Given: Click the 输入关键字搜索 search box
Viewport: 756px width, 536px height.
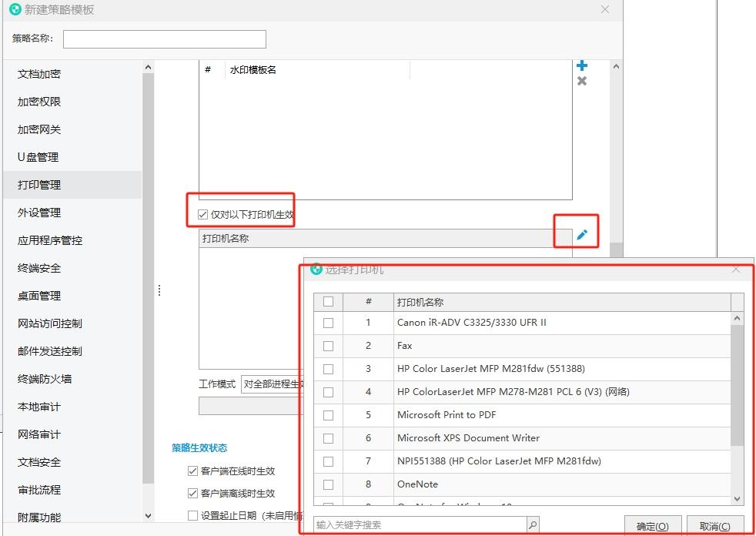Looking at the screenshot, I should [x=420, y=524].
